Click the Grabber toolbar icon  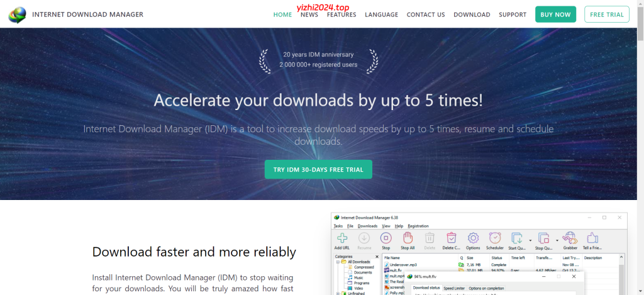[570, 238]
